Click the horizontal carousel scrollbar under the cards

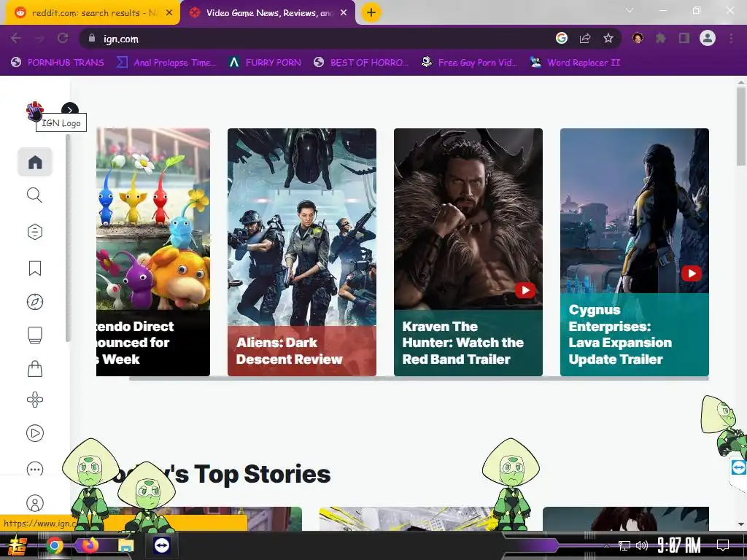pyautogui.click(x=419, y=378)
